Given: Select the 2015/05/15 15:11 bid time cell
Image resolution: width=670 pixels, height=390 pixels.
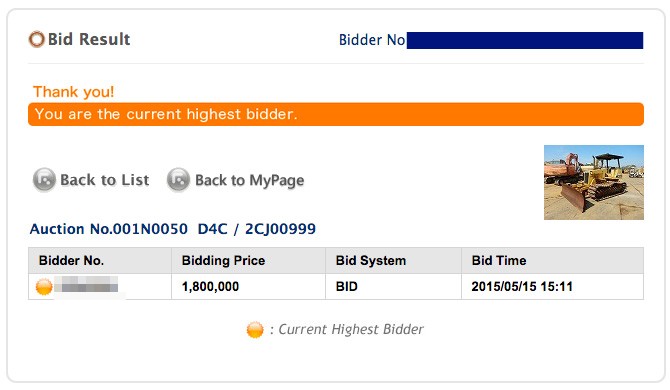Looking at the screenshot, I should (x=552, y=287).
